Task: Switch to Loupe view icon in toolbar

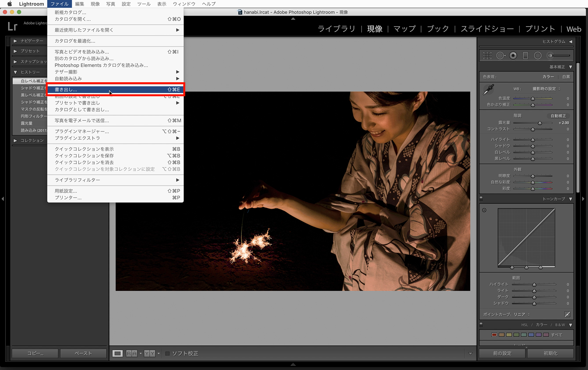Action: (x=118, y=353)
